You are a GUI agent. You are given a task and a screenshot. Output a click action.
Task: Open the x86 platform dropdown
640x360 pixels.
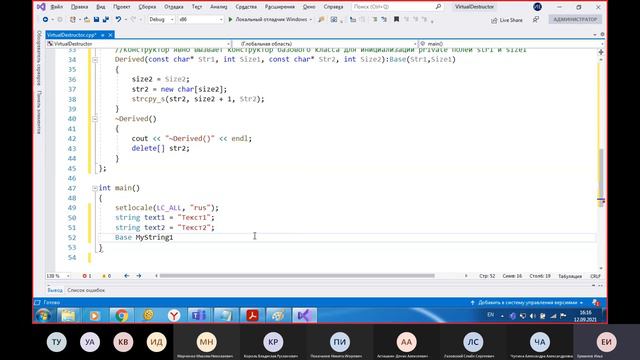(201, 19)
